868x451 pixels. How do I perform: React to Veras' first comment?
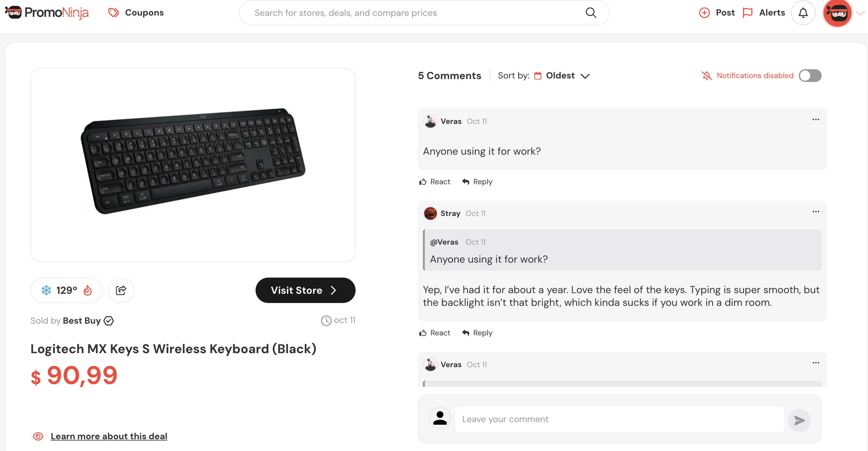pyautogui.click(x=434, y=182)
